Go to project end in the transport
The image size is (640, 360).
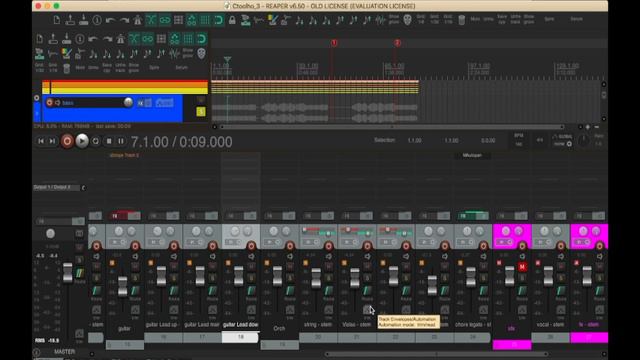52,141
